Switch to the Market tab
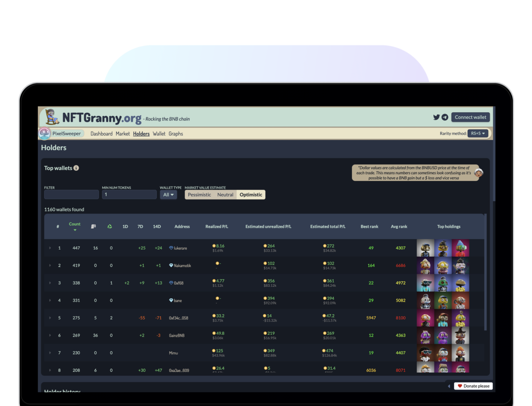The width and height of the screenshot is (532, 406). [x=123, y=134]
